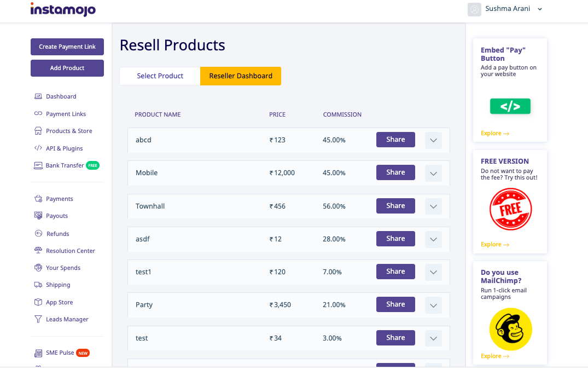
Task: Switch to the Select Product tab
Action: point(159,76)
